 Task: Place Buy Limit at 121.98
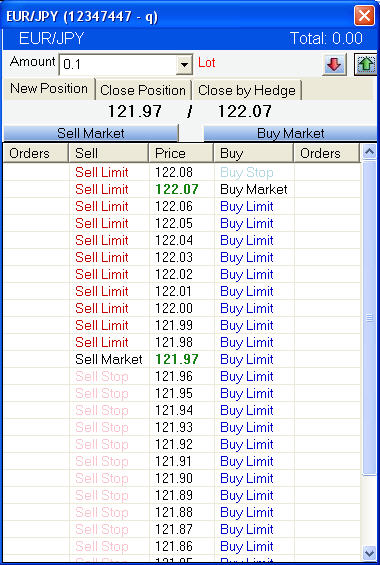point(247,342)
